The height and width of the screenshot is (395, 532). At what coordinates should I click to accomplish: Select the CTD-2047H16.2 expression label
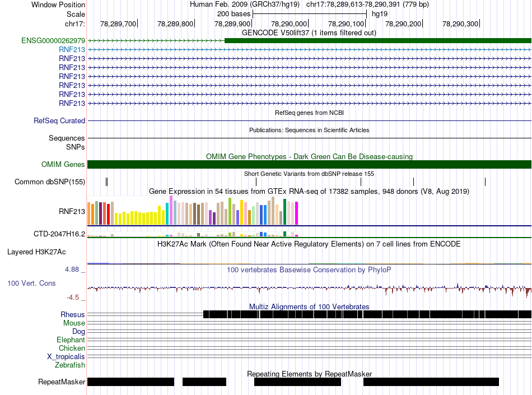coord(59,234)
